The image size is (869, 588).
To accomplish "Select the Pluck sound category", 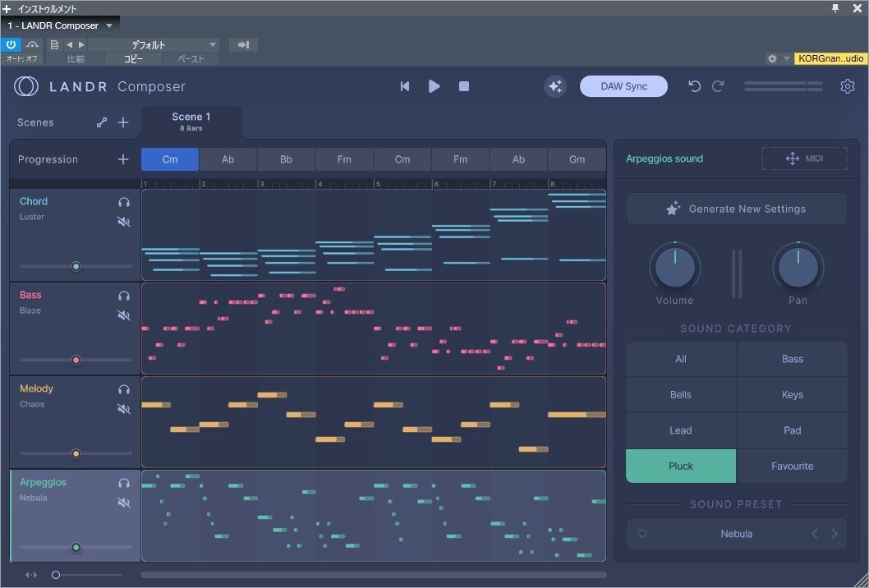I will coord(681,466).
